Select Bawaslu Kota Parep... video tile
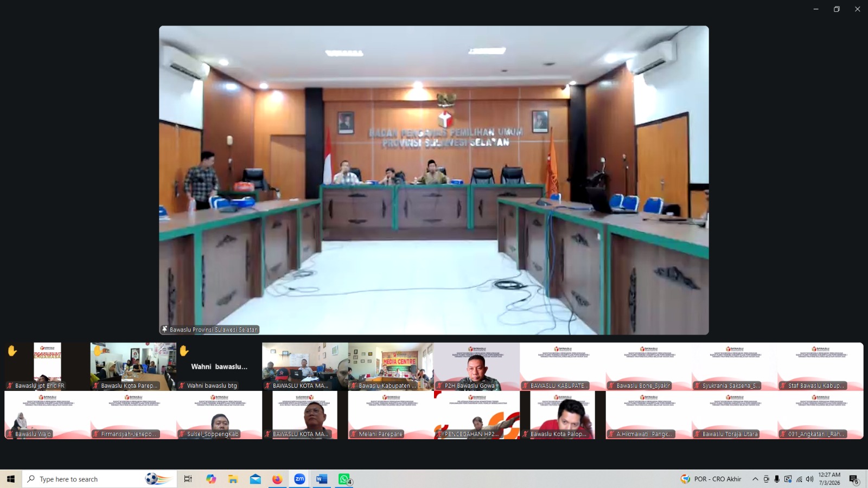This screenshot has height=488, width=868. click(133, 367)
